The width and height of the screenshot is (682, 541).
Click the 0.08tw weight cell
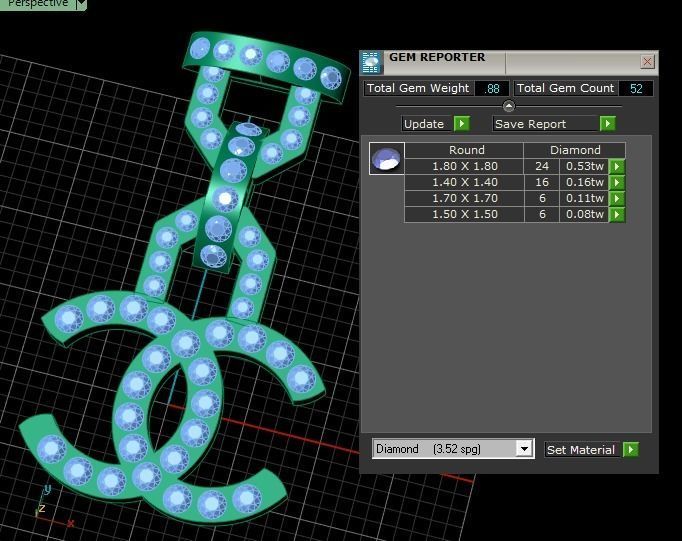(x=584, y=214)
